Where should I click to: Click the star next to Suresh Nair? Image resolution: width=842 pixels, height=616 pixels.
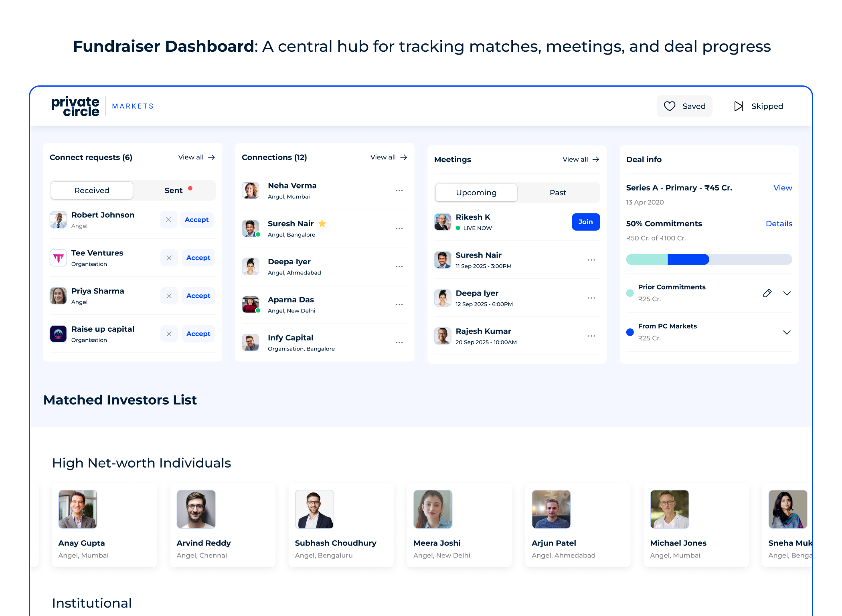pos(322,224)
